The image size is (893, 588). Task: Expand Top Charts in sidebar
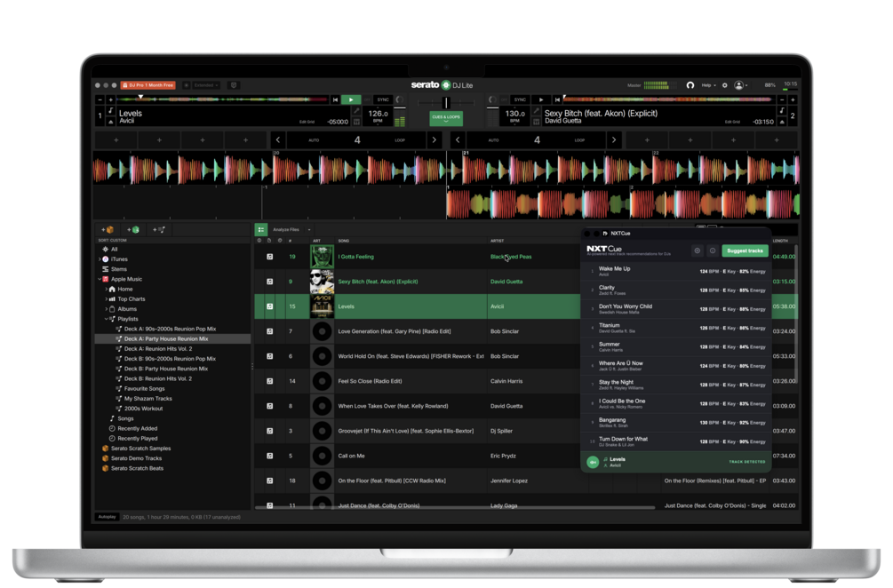click(106, 299)
